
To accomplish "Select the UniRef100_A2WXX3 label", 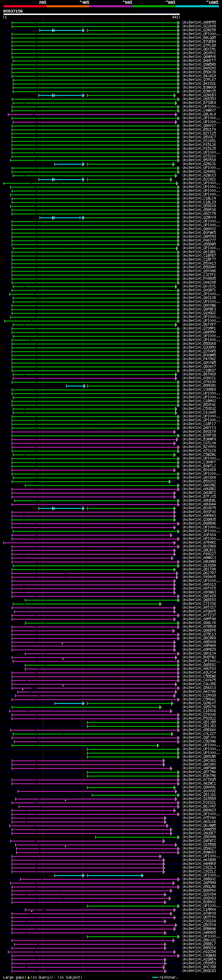I will (x=199, y=175).
